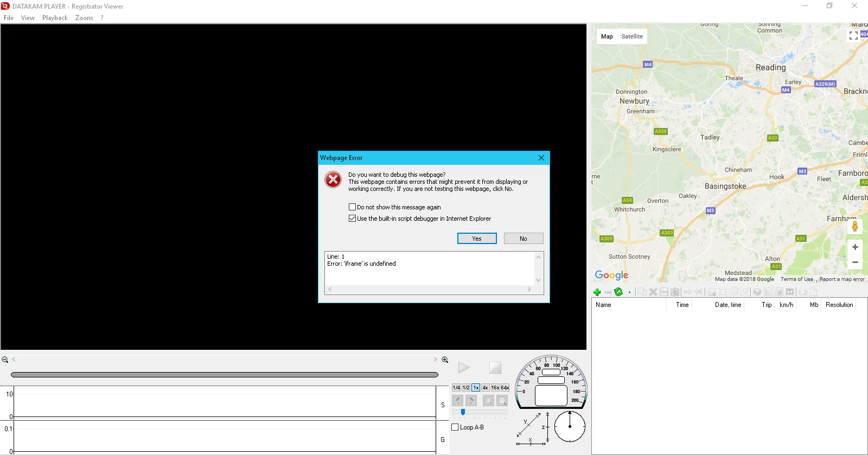This screenshot has height=455, width=868.
Task: Open the View menu
Action: coord(28,18)
